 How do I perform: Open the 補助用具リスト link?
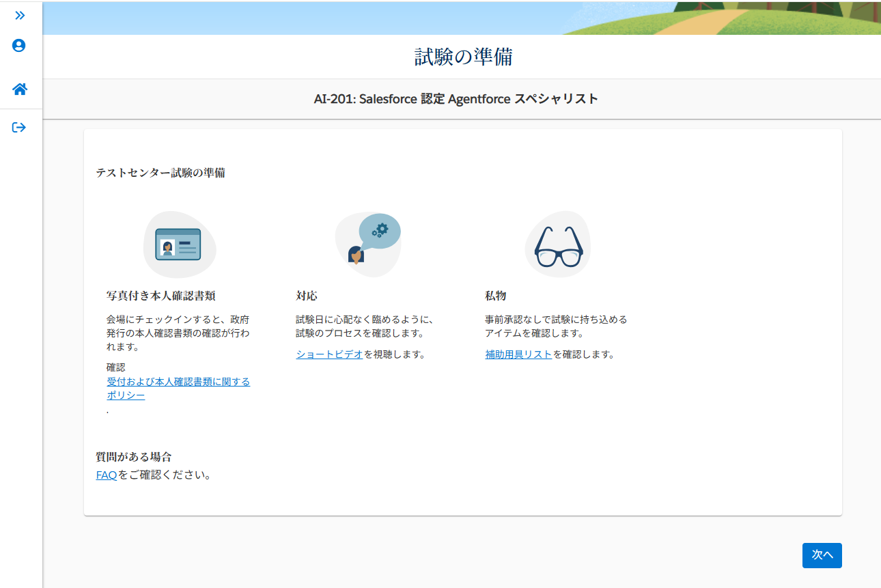[518, 354]
